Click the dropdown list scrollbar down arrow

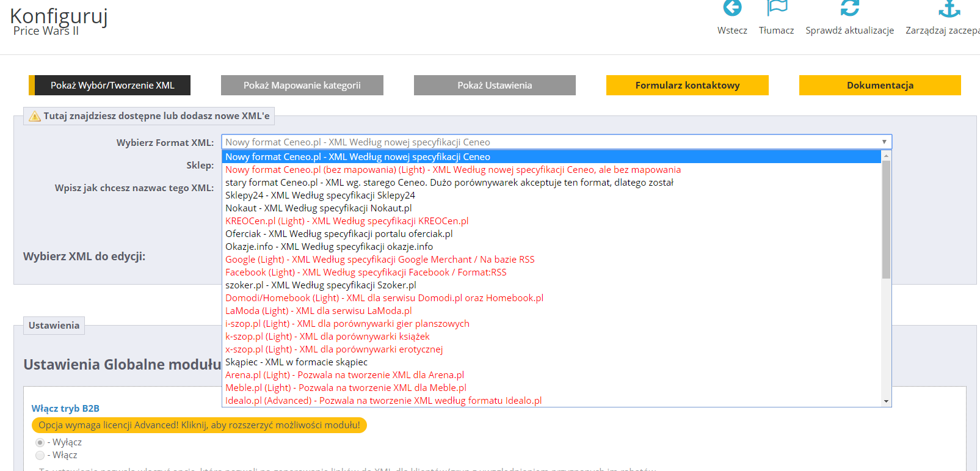coord(886,401)
